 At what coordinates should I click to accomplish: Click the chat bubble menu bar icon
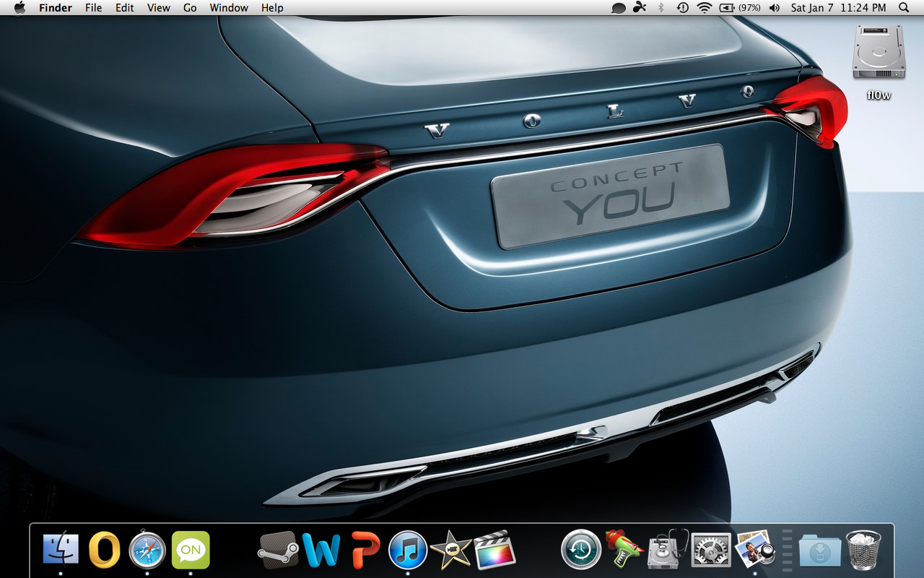[619, 8]
